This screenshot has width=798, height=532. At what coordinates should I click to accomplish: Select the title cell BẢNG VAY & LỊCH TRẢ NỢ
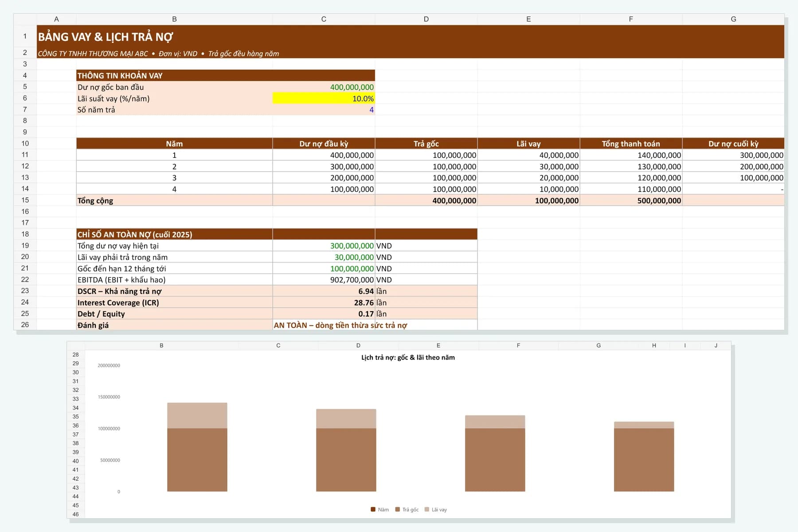(x=106, y=36)
